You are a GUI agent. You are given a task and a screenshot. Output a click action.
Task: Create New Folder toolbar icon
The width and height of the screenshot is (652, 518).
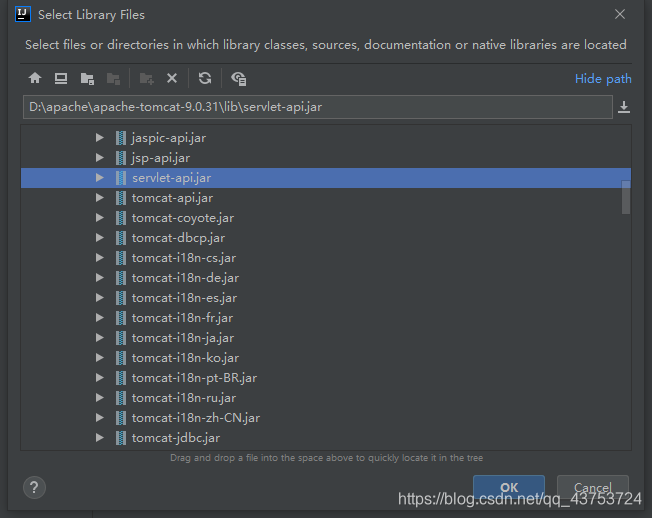146,79
